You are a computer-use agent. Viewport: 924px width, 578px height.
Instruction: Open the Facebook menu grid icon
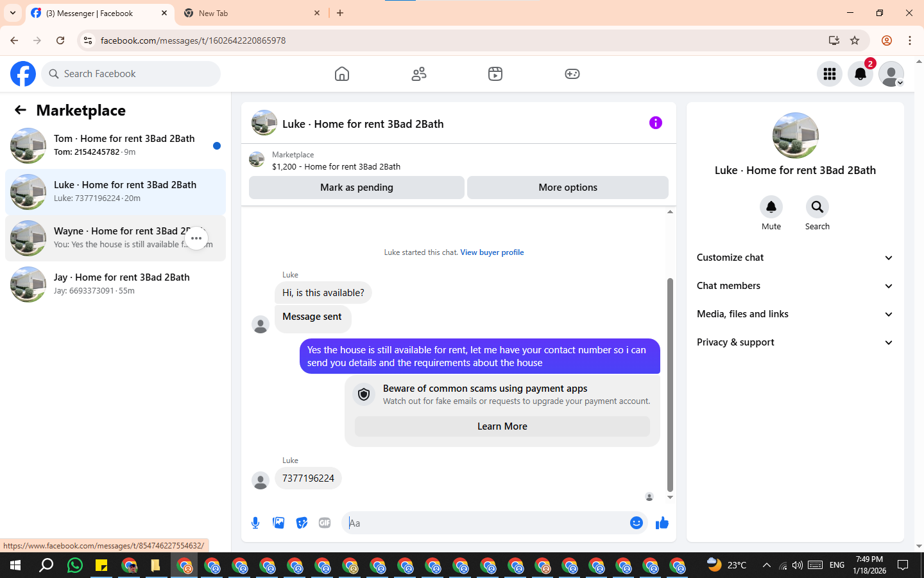point(830,74)
